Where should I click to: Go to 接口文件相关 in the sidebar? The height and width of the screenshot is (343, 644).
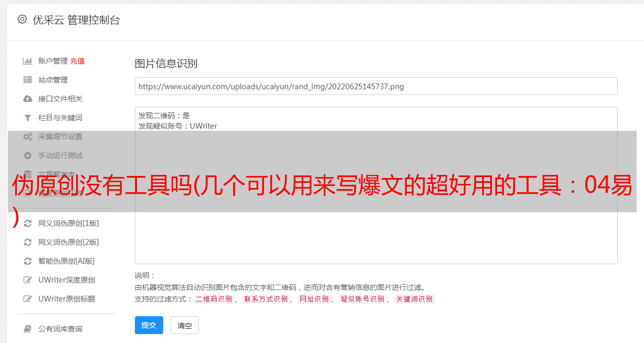tap(60, 99)
